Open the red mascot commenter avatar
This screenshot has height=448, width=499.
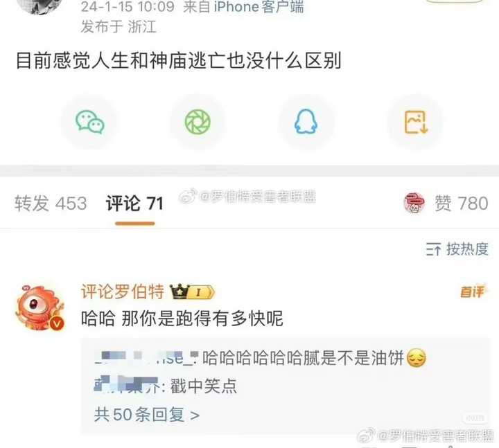pyautogui.click(x=40, y=307)
